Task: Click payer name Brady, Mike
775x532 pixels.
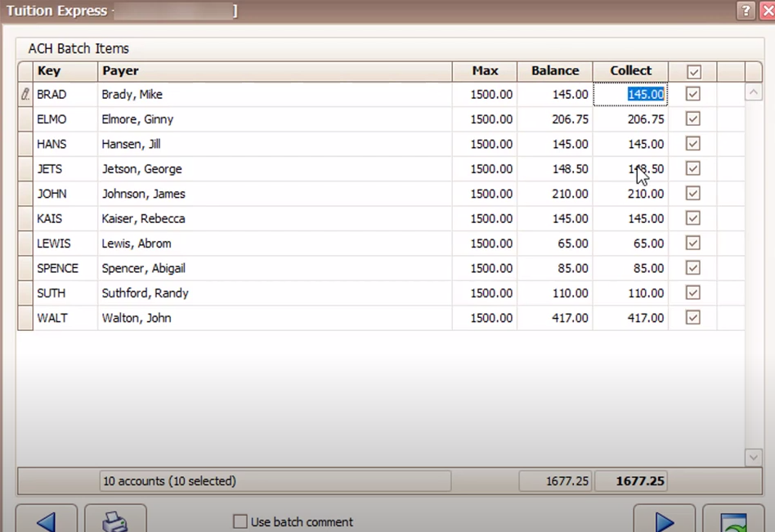Action: 132,94
